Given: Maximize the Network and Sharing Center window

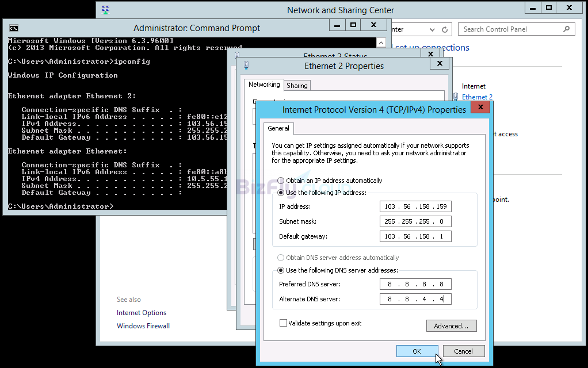Looking at the screenshot, I should coord(549,8).
